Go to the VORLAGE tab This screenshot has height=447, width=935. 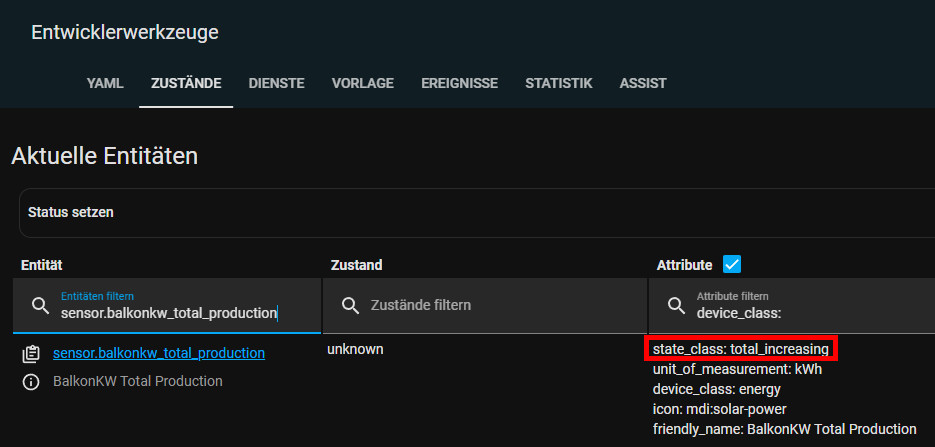point(363,83)
